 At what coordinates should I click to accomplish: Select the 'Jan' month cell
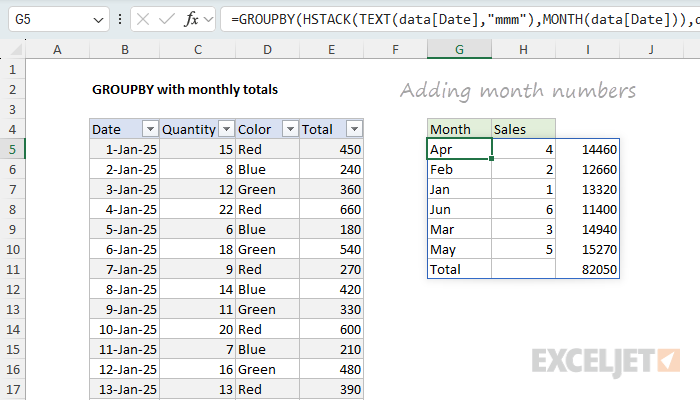459,189
